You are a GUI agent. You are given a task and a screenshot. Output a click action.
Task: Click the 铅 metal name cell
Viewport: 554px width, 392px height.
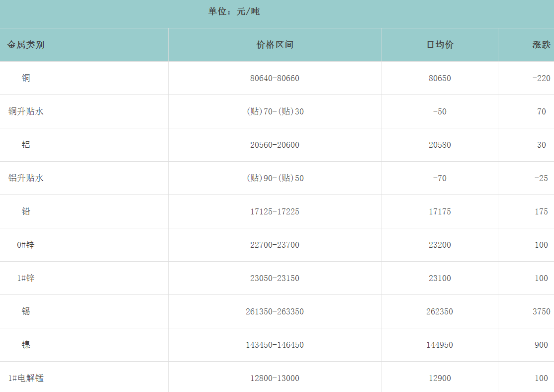point(26,211)
